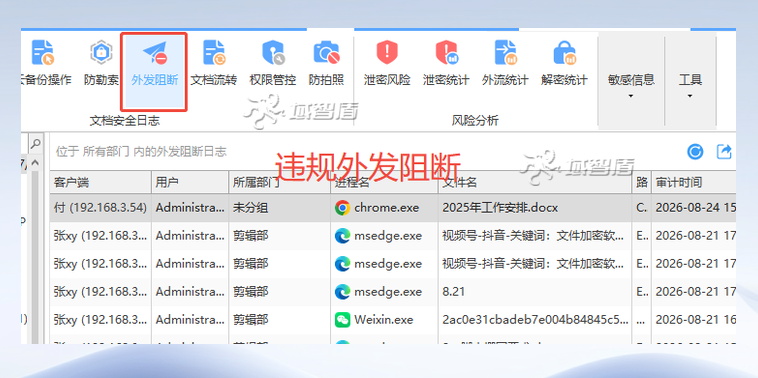The height and width of the screenshot is (378, 758).
Task: Select the Weixin.exe process row
Action: (393, 320)
